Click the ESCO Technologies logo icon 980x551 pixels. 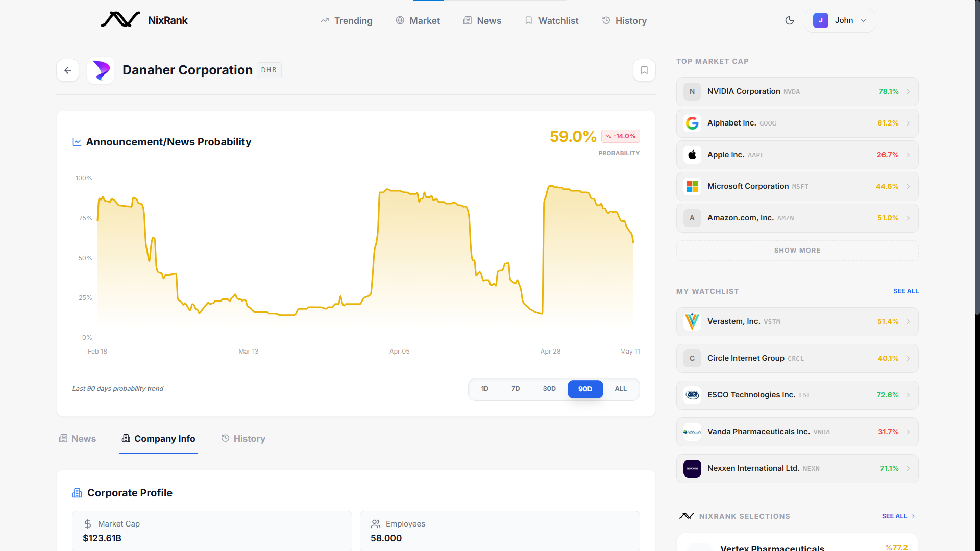click(692, 395)
